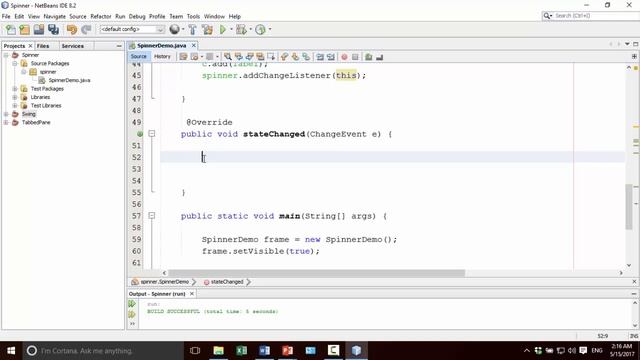Click the Find Previous Occurrence icon

pyautogui.click(x=239, y=57)
